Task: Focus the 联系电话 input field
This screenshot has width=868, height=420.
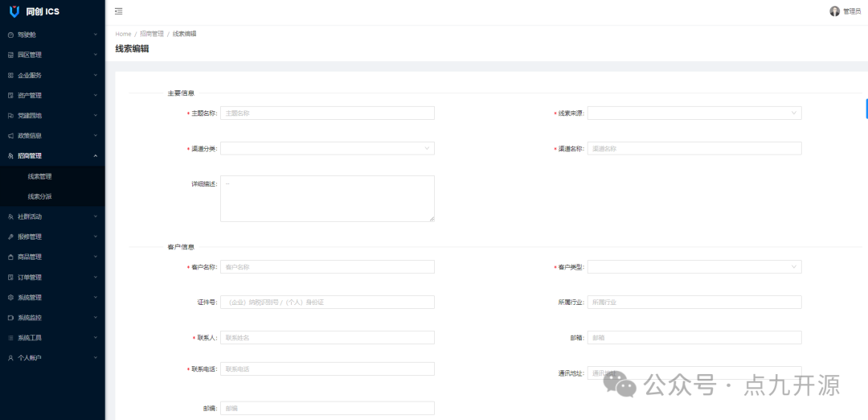Action: coord(327,369)
